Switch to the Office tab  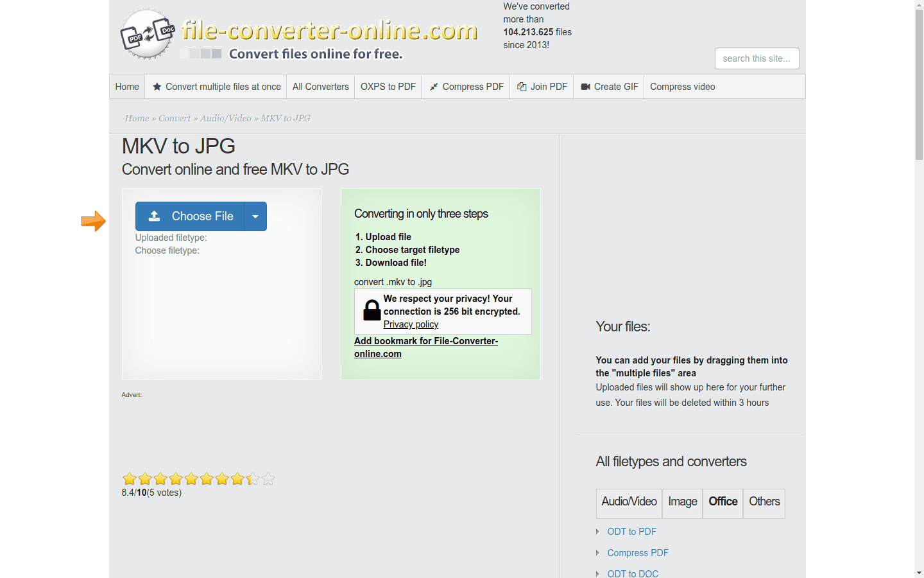click(x=723, y=502)
